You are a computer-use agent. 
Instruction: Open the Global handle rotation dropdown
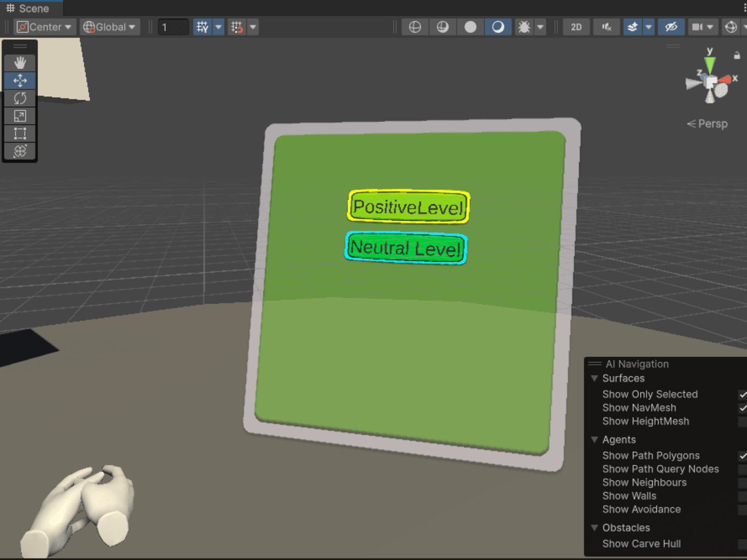[x=110, y=27]
